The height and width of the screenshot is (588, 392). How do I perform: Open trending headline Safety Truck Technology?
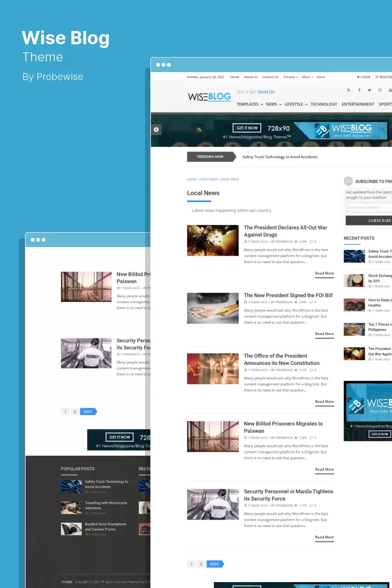coord(280,157)
